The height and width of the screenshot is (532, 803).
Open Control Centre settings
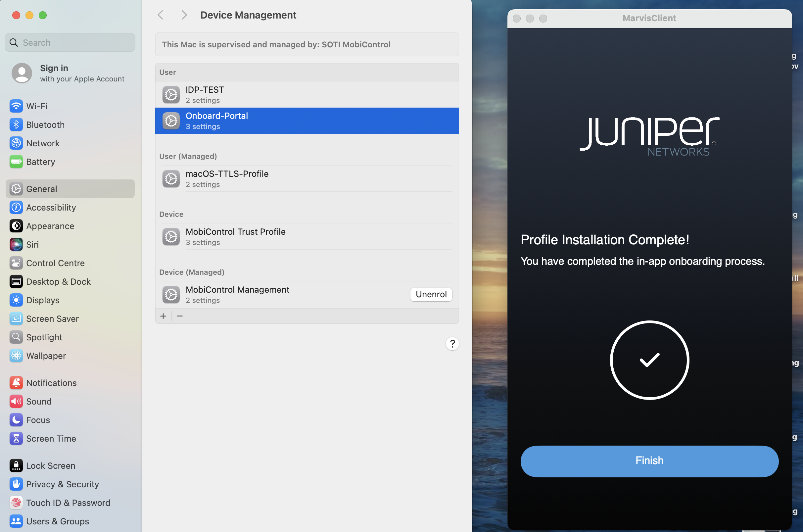55,263
